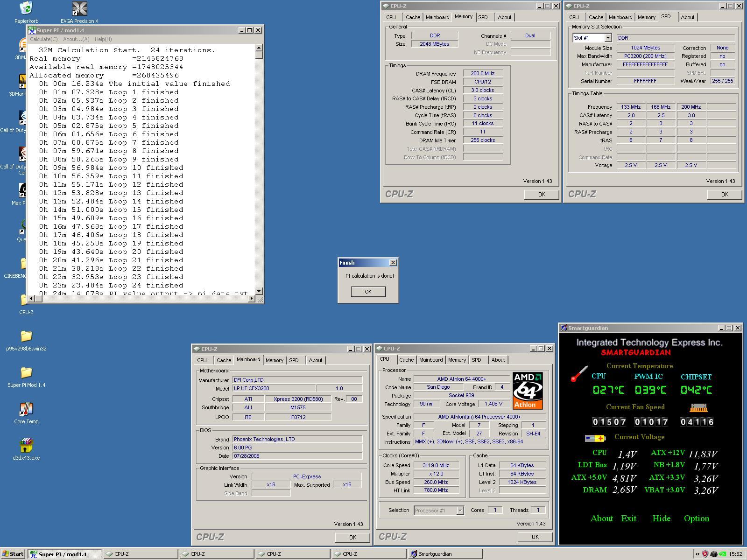747x560 pixels.
Task: Click the Smartguardian fan heatsink icon
Action: tap(698, 408)
